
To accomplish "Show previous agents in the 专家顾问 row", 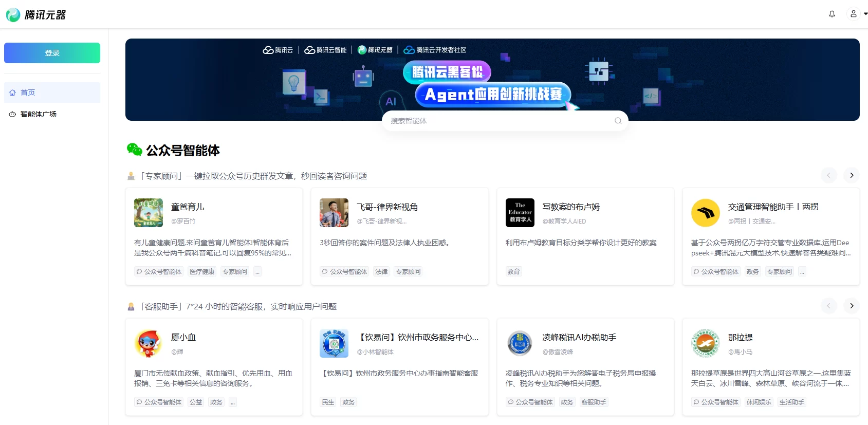I will click(828, 175).
